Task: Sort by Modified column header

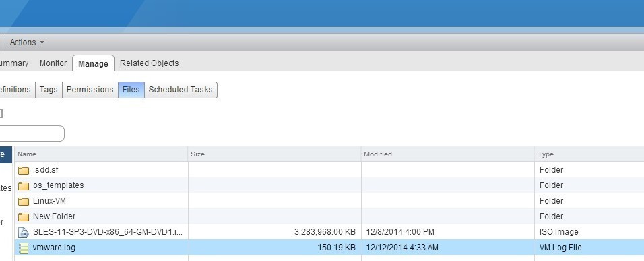Action: pyautogui.click(x=448, y=154)
